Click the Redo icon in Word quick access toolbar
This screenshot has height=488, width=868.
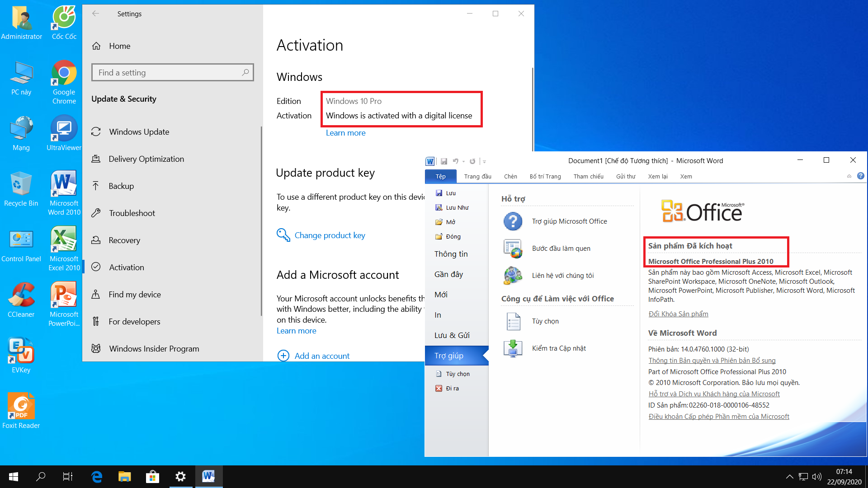[x=472, y=161]
